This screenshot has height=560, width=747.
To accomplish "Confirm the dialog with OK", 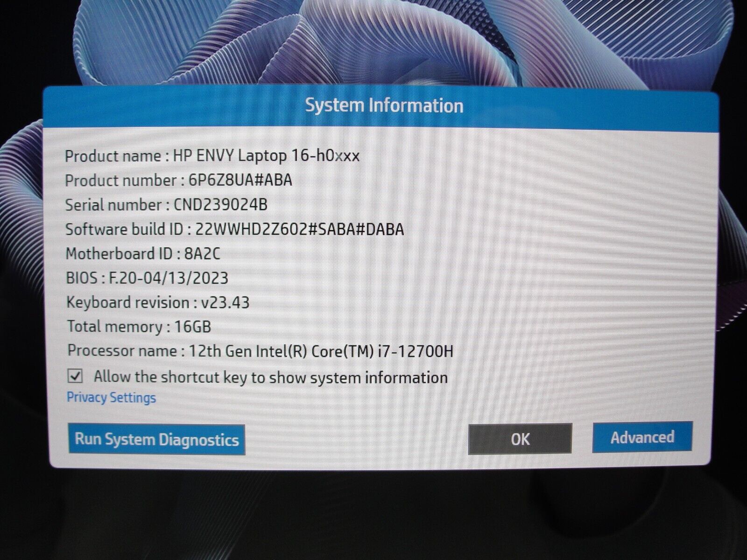I will [x=520, y=439].
